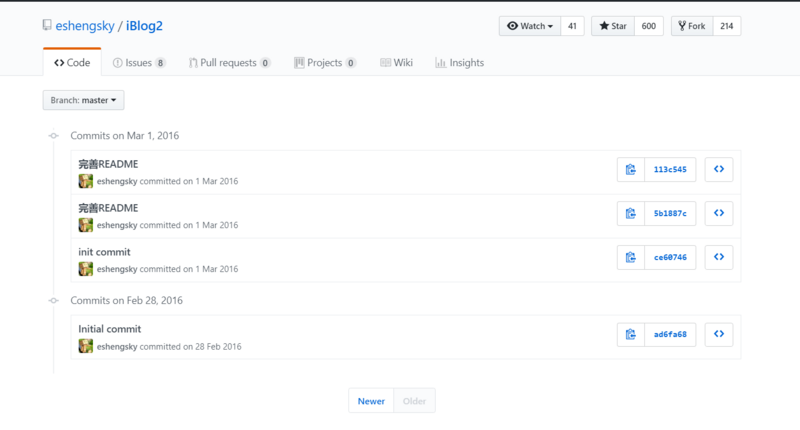
Task: Select Commits on Mar 1, 2016 heading
Action: click(124, 136)
